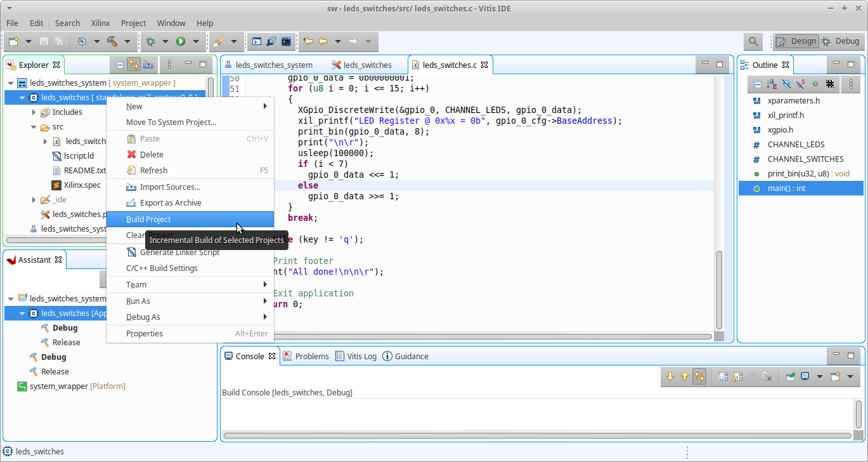This screenshot has width=868, height=462.
Task: Sort the Outline alphabetically
Action: click(772, 84)
